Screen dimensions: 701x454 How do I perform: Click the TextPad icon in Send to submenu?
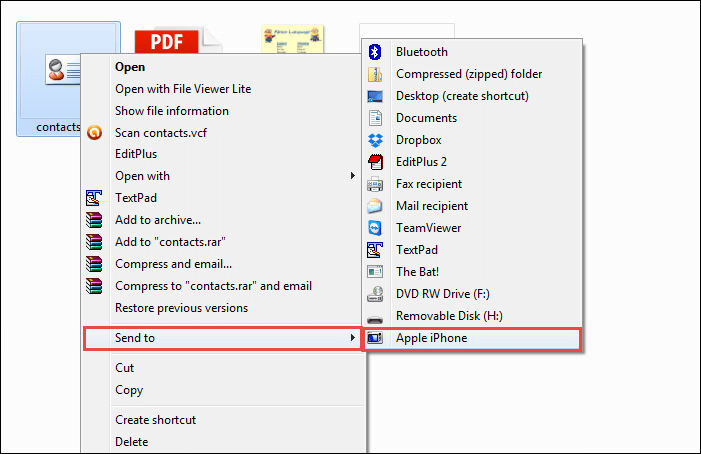tap(375, 250)
